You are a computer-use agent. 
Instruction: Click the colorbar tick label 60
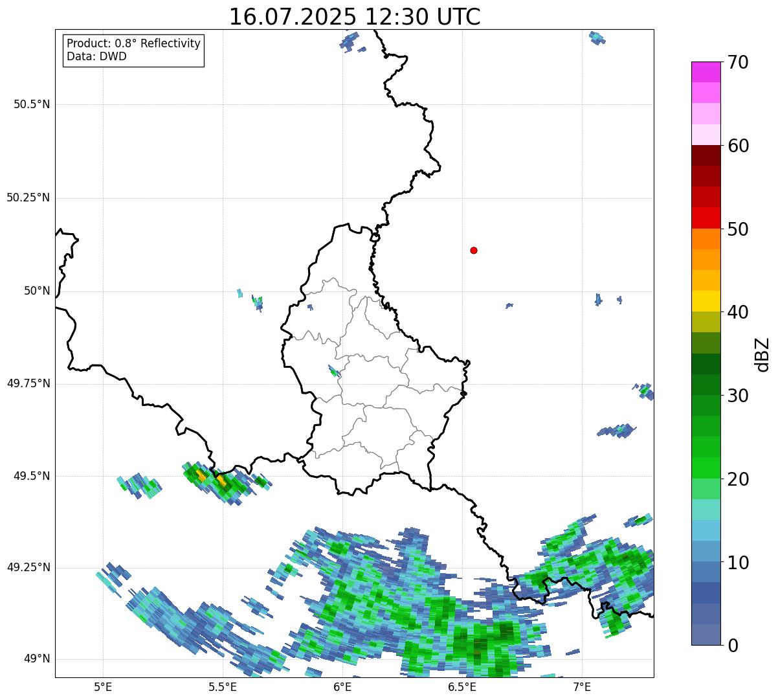[739, 146]
